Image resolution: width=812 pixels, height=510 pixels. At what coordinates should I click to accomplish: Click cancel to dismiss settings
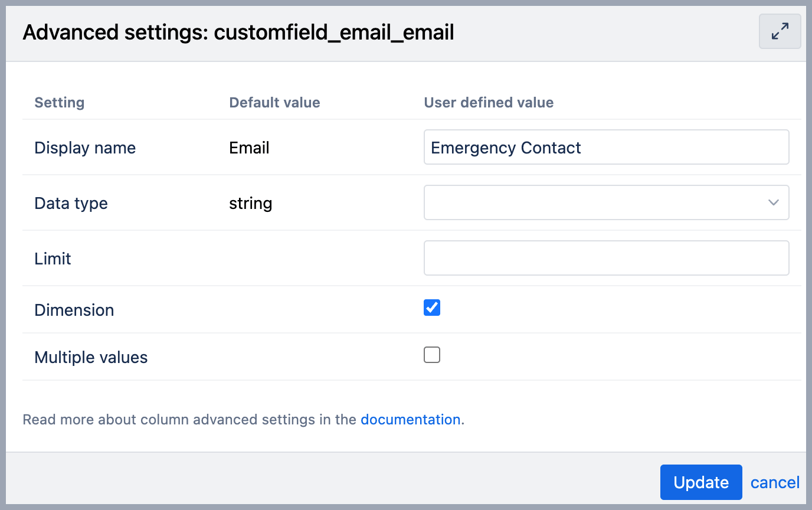775,482
